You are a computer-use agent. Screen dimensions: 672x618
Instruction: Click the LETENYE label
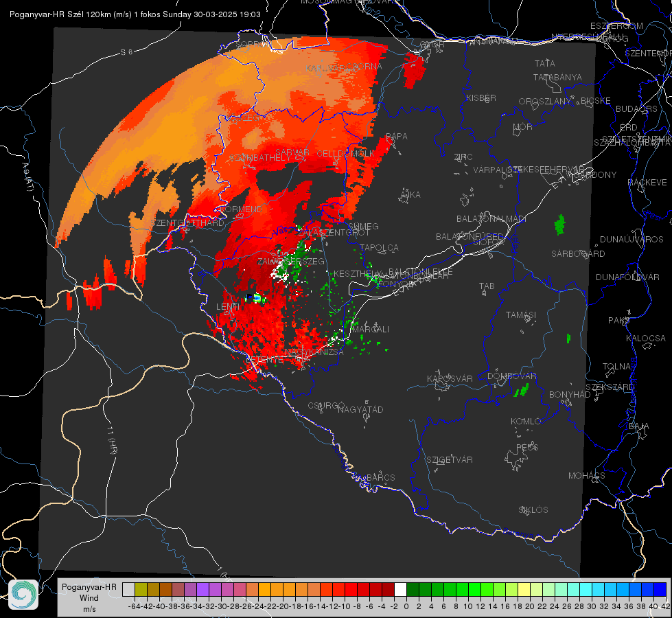(264, 359)
